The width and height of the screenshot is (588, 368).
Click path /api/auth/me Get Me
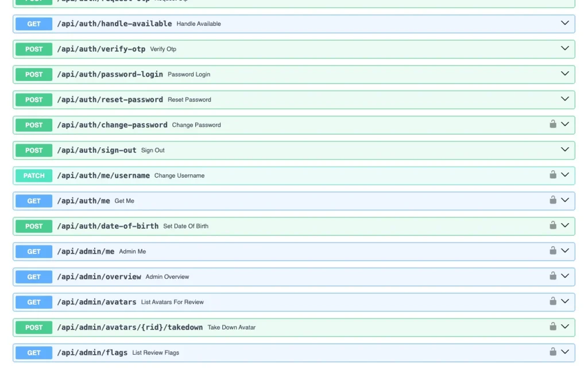tap(84, 201)
